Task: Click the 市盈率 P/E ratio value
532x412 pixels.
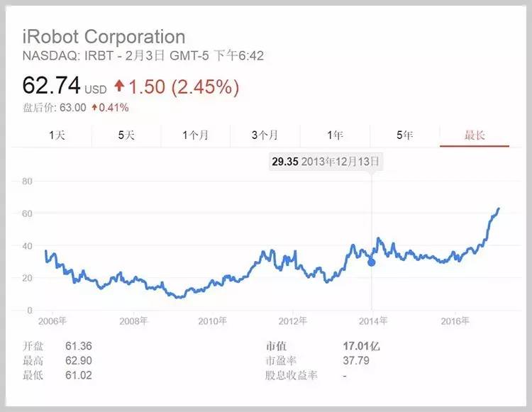Action: click(356, 361)
